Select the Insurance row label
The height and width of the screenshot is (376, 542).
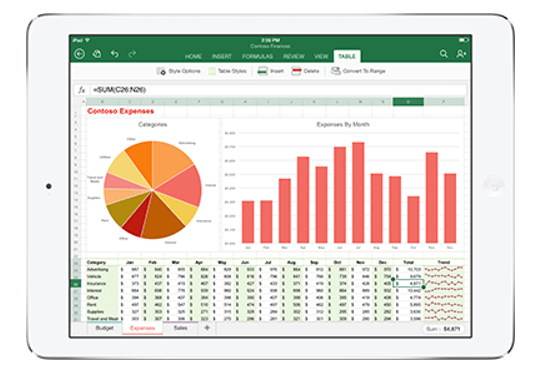(96, 283)
